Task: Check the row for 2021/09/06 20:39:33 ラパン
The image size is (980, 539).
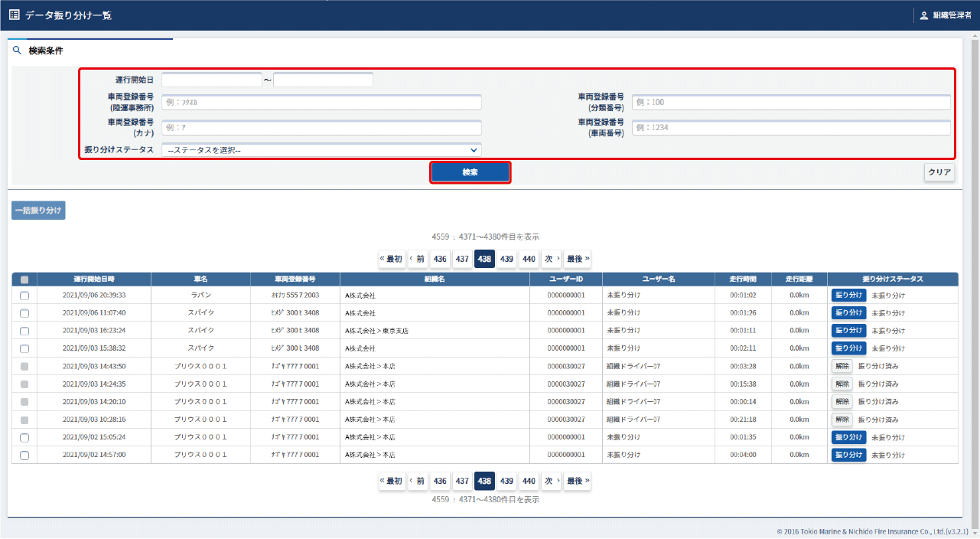Action: click(x=24, y=296)
